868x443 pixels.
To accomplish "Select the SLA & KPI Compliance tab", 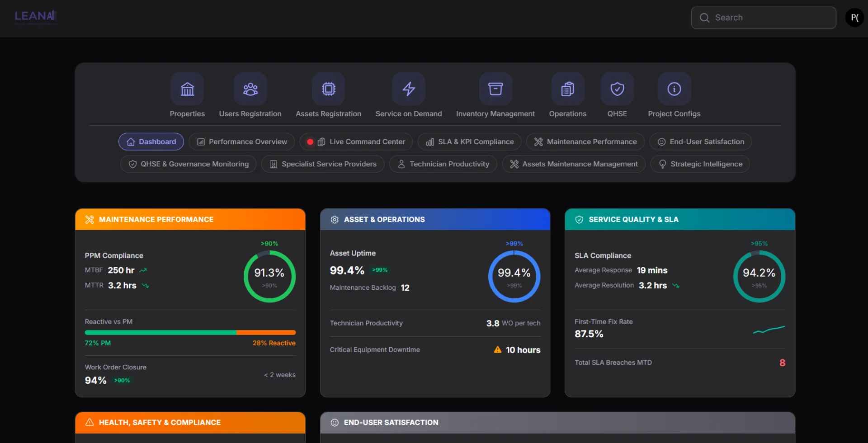I will 469,142.
